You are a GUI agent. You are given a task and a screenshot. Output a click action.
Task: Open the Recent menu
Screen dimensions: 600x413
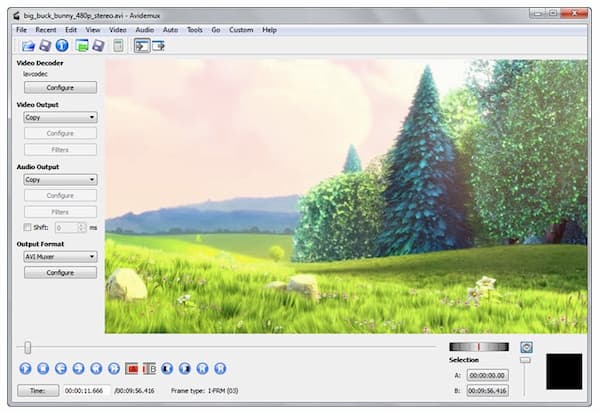(46, 30)
